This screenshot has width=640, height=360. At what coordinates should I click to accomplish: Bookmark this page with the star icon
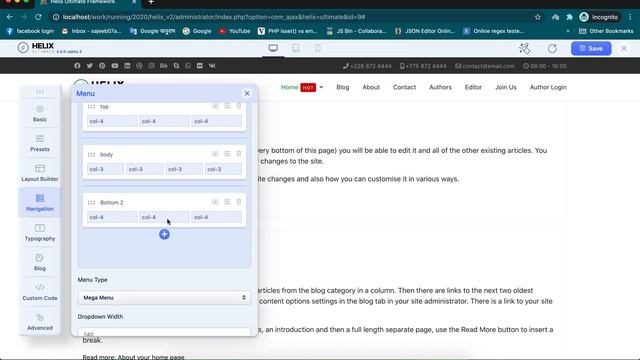[x=538, y=17]
